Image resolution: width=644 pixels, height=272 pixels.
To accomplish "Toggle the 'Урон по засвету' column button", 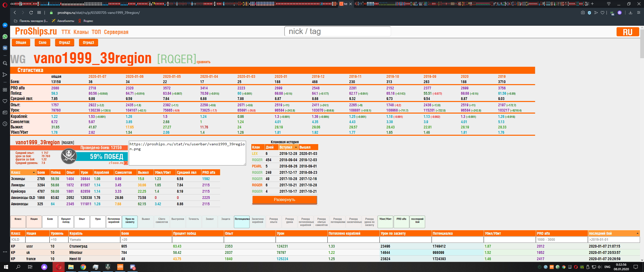I will tap(130, 222).
